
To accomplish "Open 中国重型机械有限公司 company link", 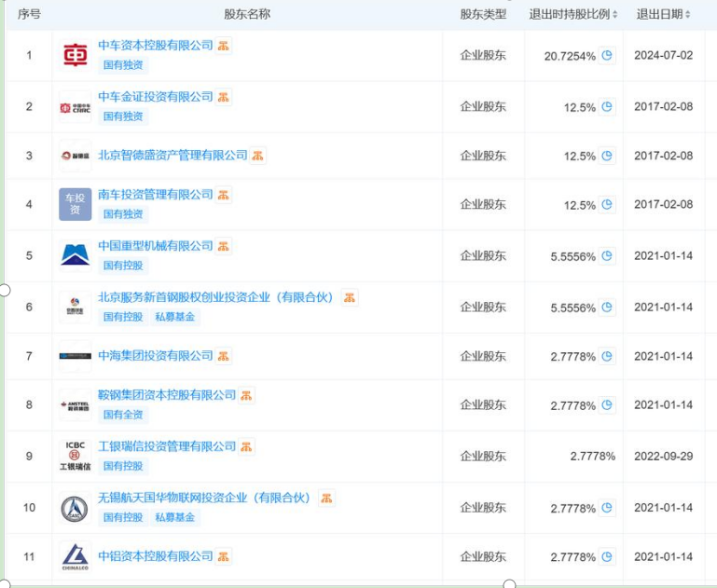I will 156,246.
